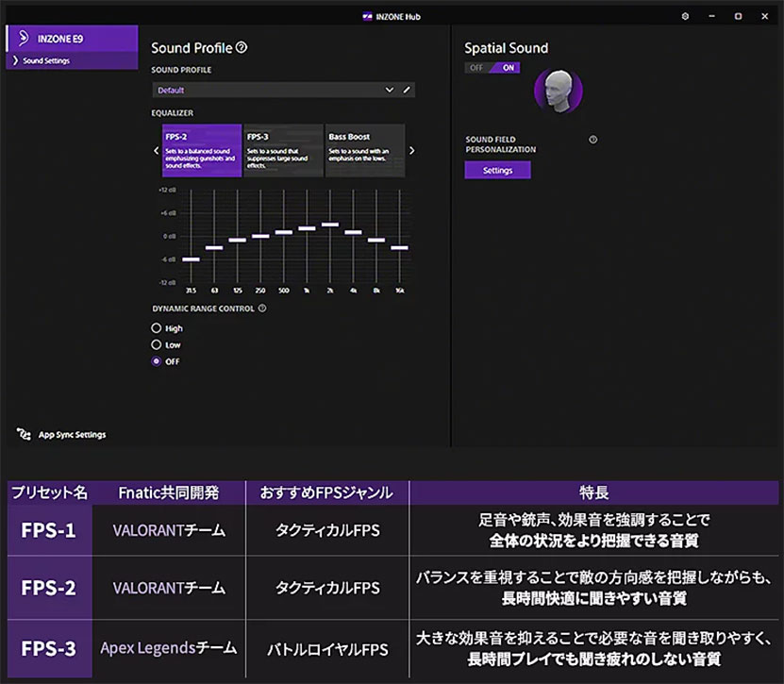This screenshot has height=684, width=784.
Task: Click the Fnatic共同開発 column header
Action: pyautogui.click(x=169, y=492)
